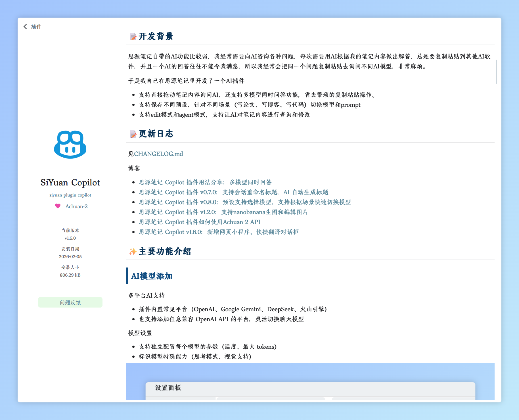Click the SiYuan Copilot plugin title

point(70,182)
